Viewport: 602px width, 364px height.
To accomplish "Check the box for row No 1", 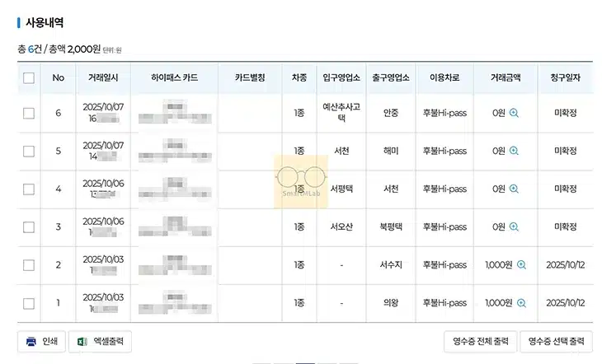I will pyautogui.click(x=29, y=303).
